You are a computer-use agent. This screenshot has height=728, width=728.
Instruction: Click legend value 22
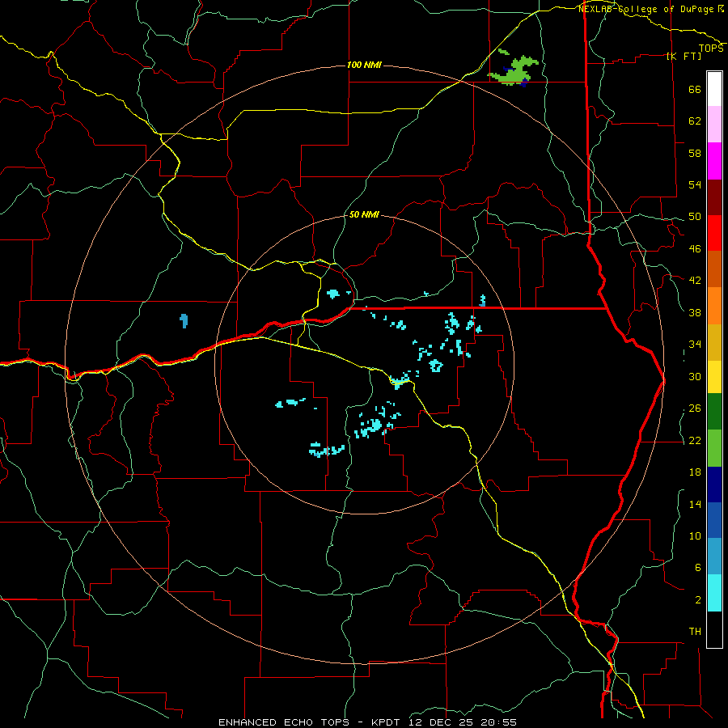tap(695, 440)
